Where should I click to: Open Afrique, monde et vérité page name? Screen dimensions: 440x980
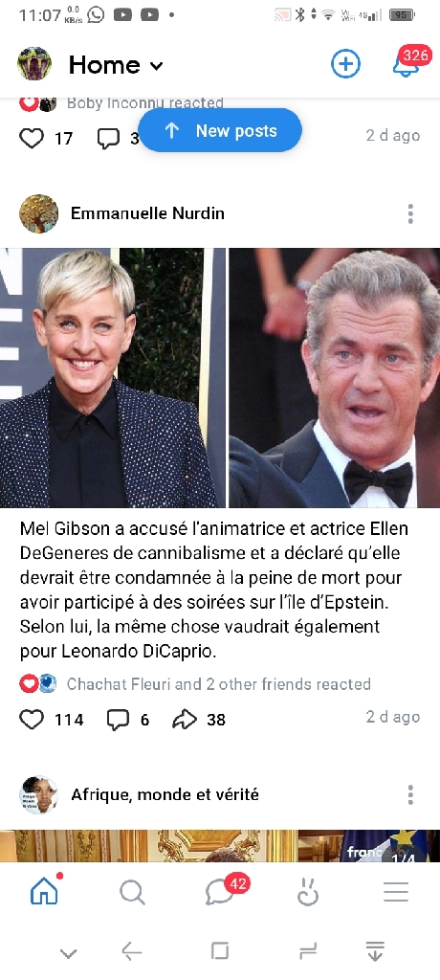165,794
